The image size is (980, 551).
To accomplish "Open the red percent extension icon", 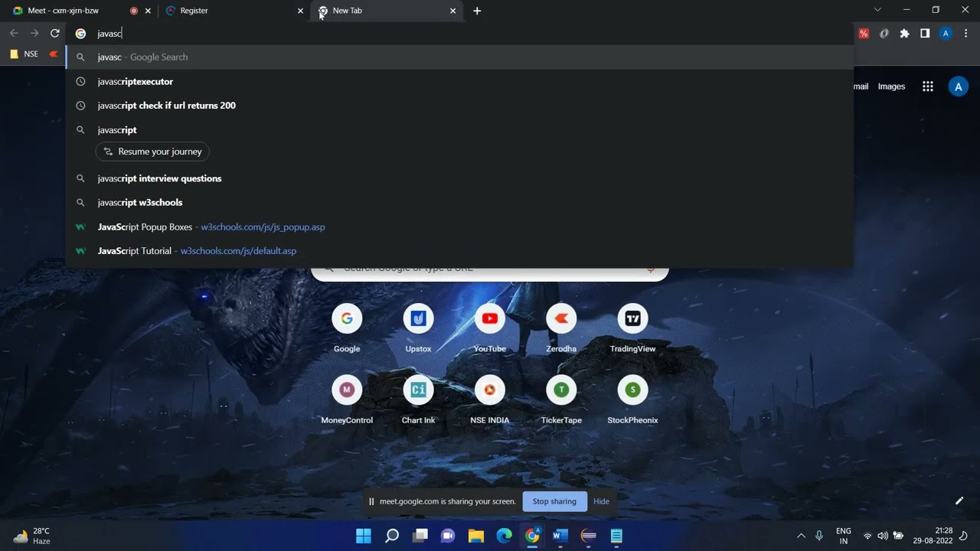I will pos(864,34).
